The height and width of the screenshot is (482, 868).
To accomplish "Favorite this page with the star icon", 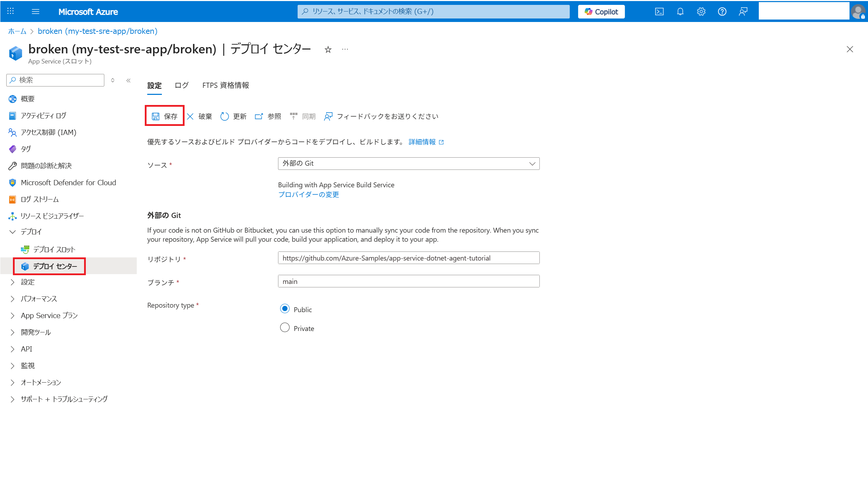I will pos(328,50).
